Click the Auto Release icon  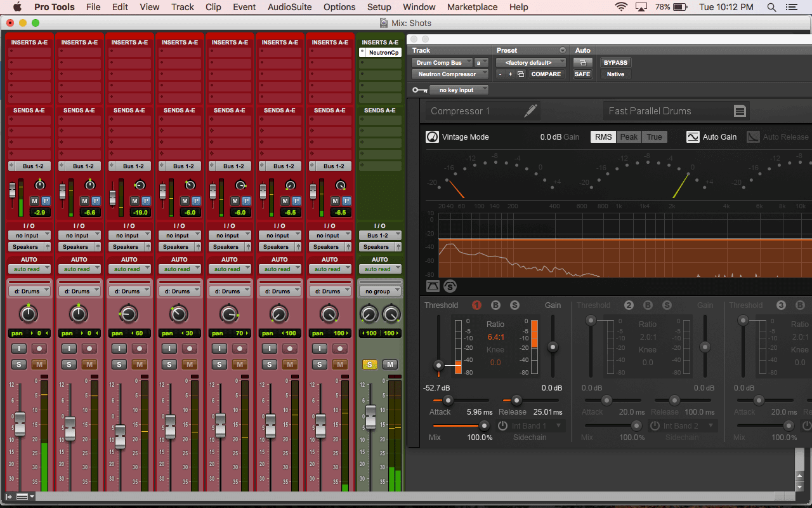753,137
